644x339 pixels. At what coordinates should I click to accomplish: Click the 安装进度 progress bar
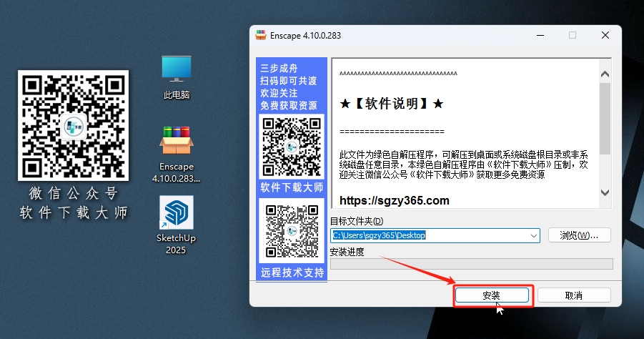coord(472,264)
